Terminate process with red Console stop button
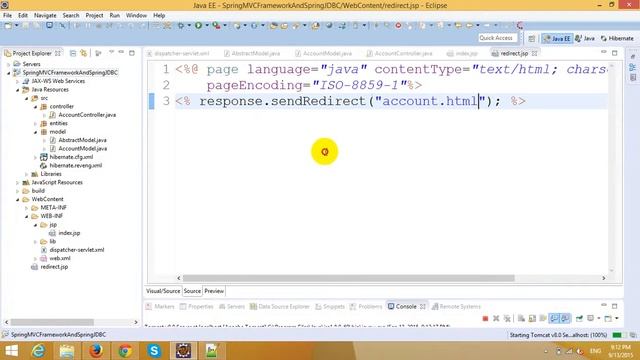 pyautogui.click(x=485, y=318)
